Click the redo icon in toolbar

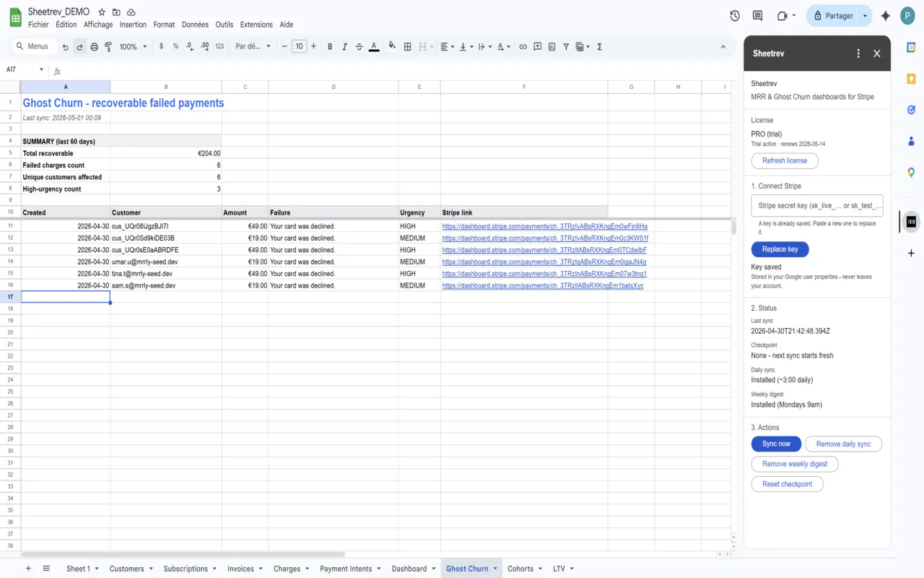pos(79,47)
